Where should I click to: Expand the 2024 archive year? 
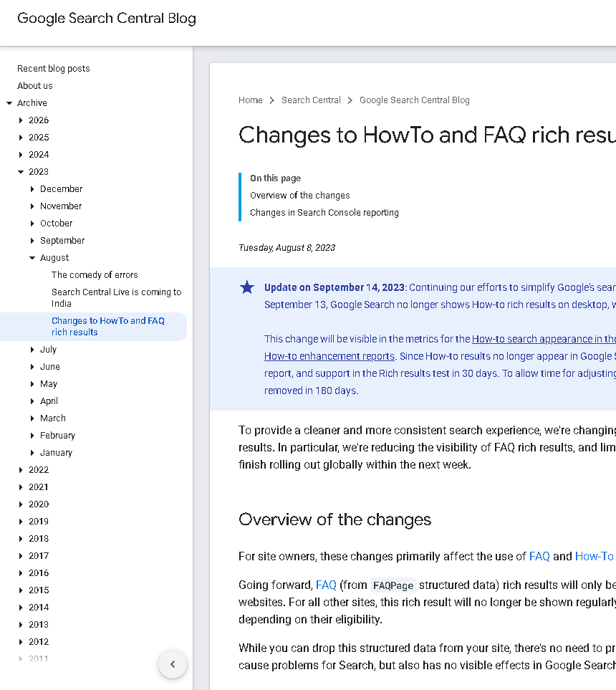click(21, 155)
